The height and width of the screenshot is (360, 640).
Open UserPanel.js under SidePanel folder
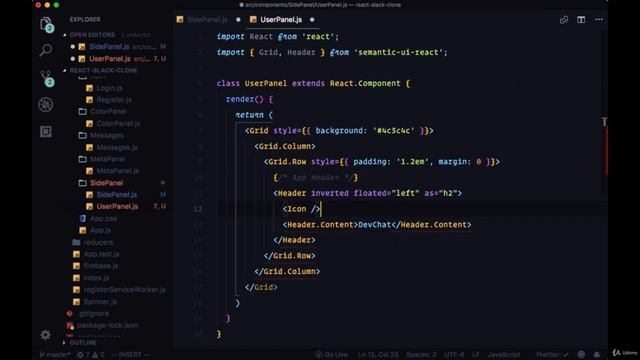117,207
